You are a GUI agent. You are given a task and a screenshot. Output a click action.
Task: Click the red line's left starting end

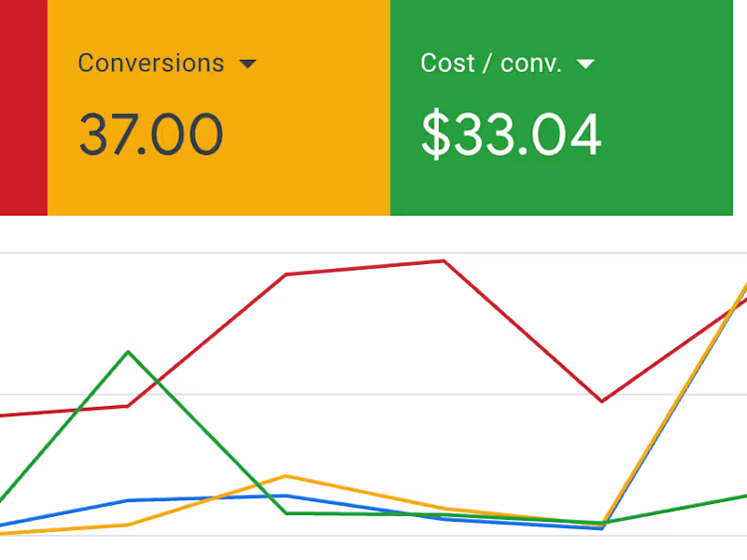(5, 415)
